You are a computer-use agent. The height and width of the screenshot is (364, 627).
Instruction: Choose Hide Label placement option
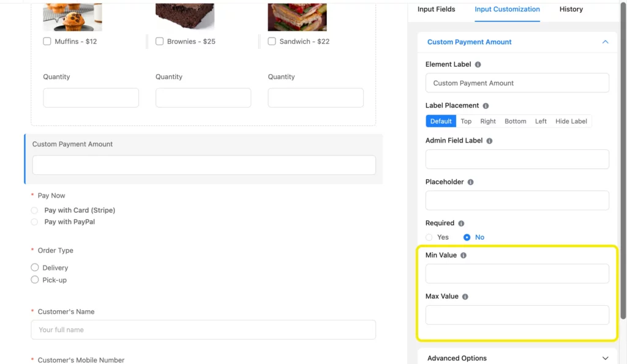pos(571,121)
